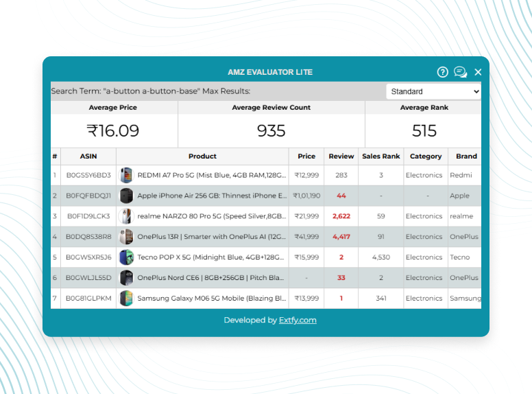Open the Standard results dropdown

[x=433, y=91]
